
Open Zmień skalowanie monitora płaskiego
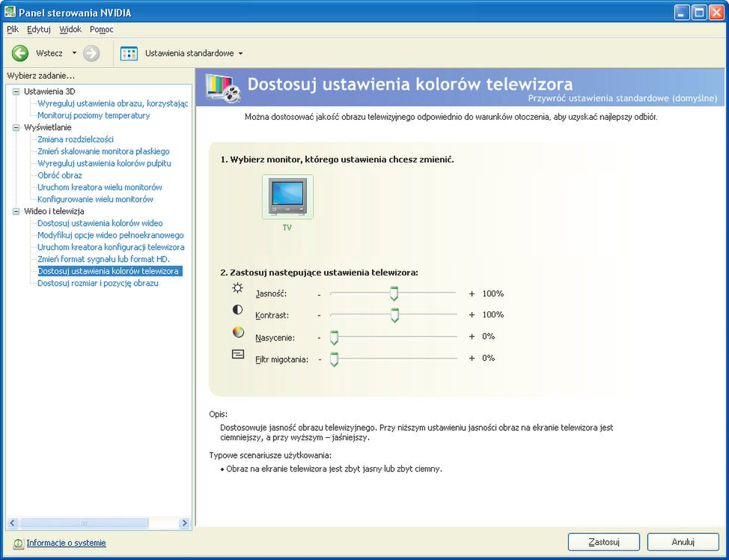coord(103,151)
